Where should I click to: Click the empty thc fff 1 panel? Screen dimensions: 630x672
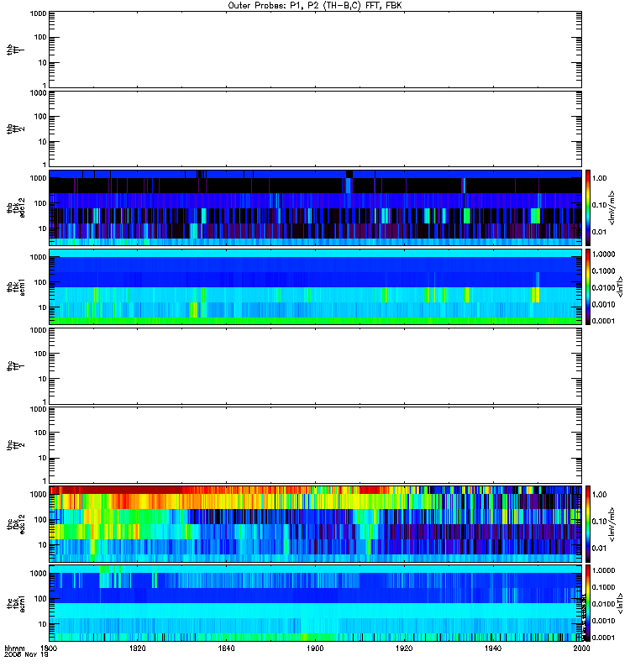coord(315,366)
